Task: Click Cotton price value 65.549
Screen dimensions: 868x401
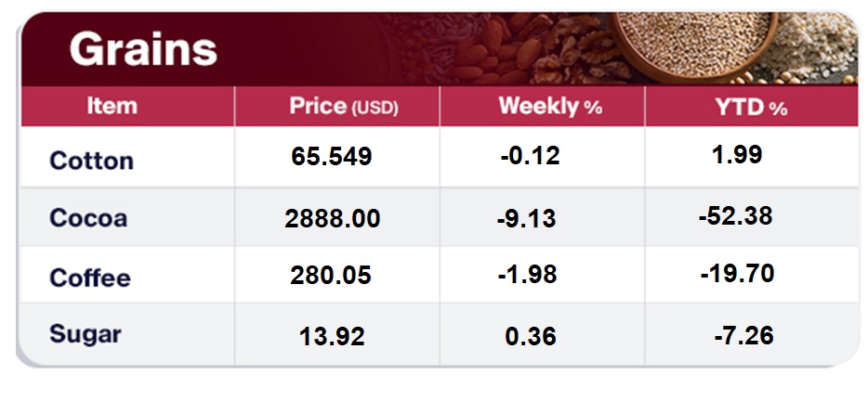Action: click(x=332, y=156)
